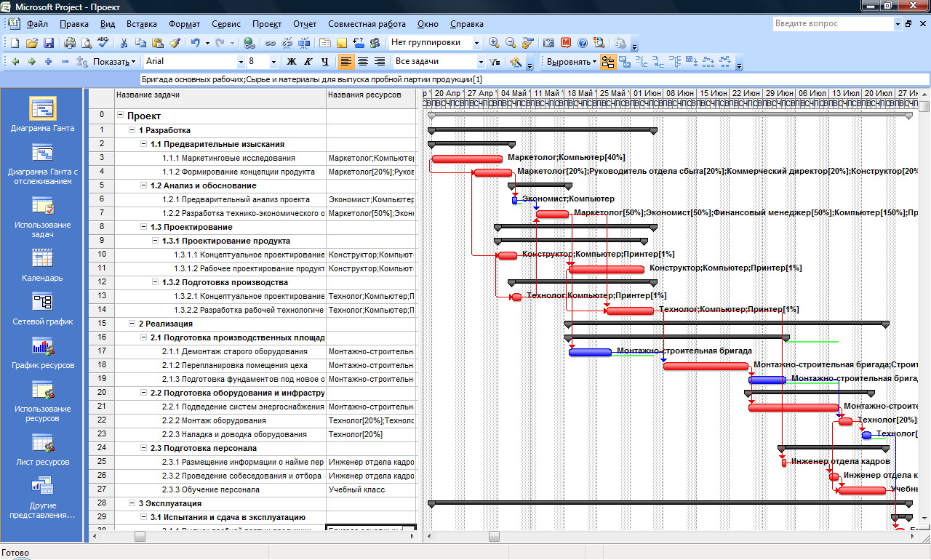Open the Формат menu
This screenshot has width=931, height=560.
coord(184,24)
